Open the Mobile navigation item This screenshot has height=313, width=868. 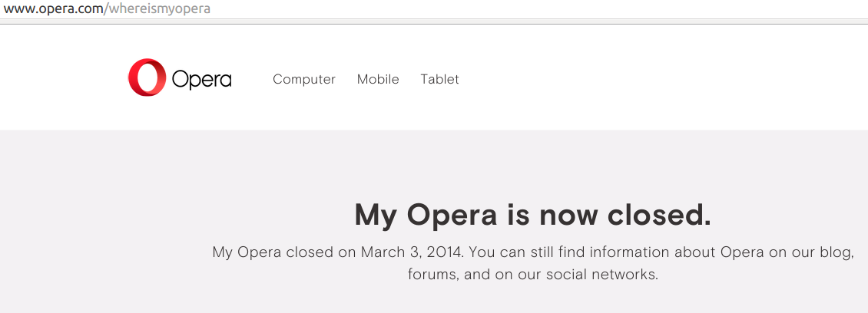click(378, 79)
